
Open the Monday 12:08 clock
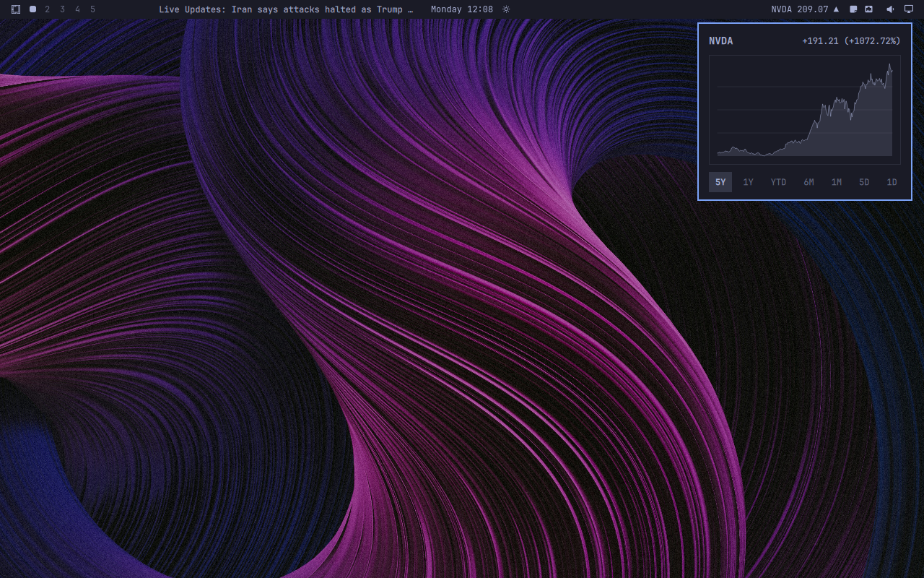[x=462, y=9]
